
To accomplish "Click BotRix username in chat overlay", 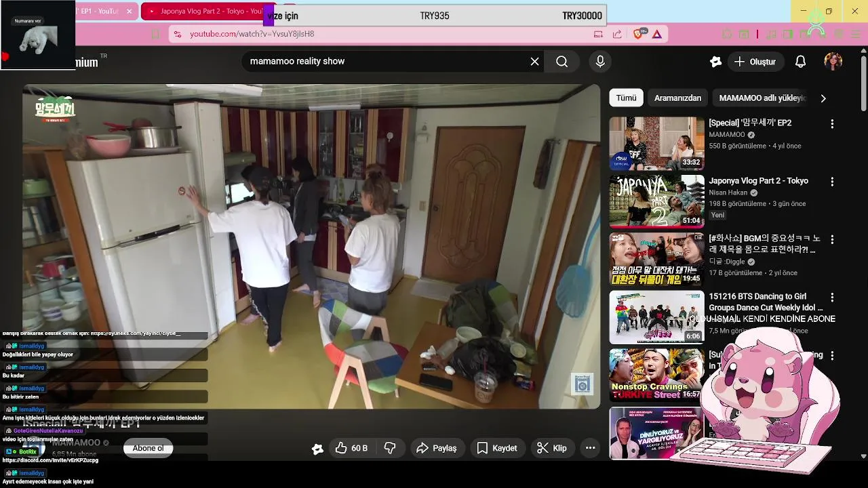I will 28,452.
